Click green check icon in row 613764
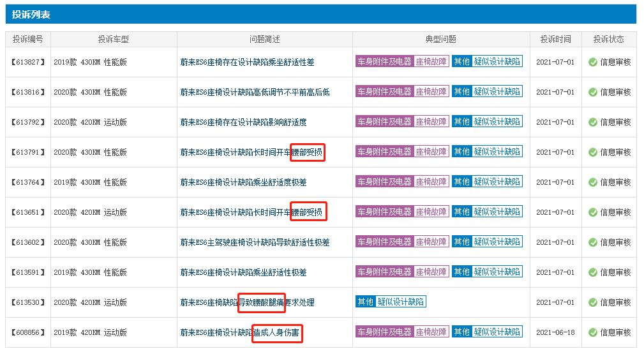This screenshot has width=644, height=356. (593, 182)
